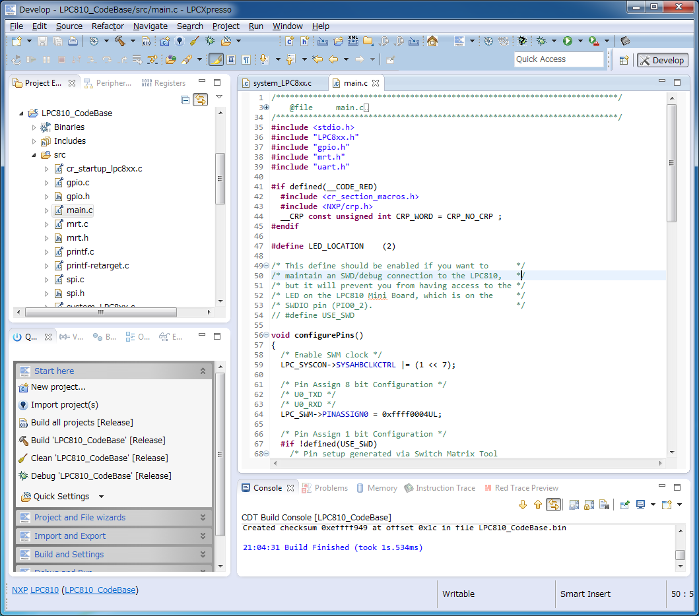Select main.c in Project Explorer tree
Viewport: 699px width, 616px height.
pos(79,210)
